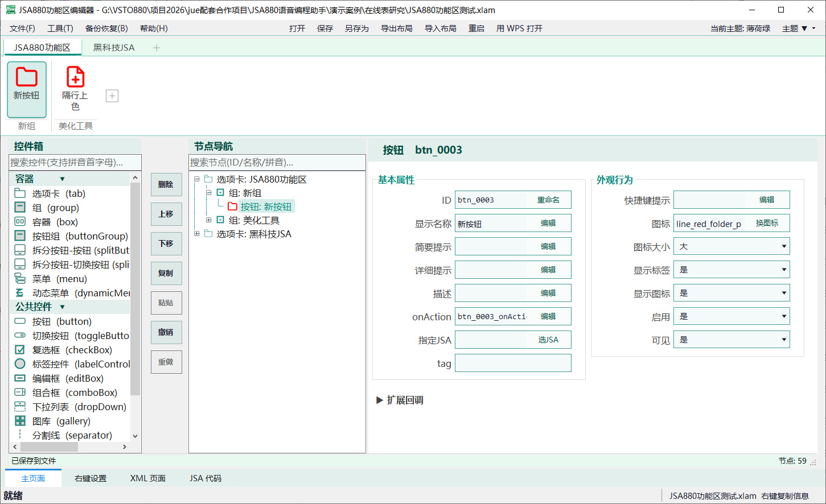Select 拆分按钮-按钮 (splitButton) control
This screenshot has width=826, height=504.
pyautogui.click(x=72, y=250)
